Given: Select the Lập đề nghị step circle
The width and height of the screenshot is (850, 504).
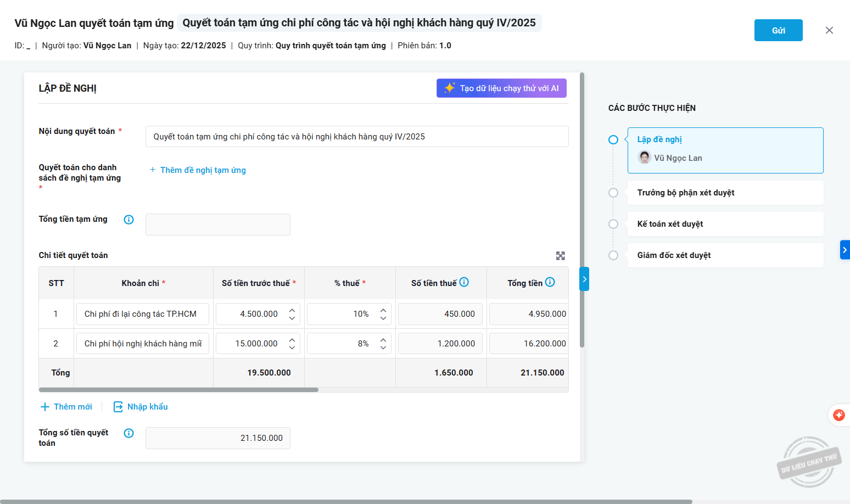Looking at the screenshot, I should [x=613, y=140].
